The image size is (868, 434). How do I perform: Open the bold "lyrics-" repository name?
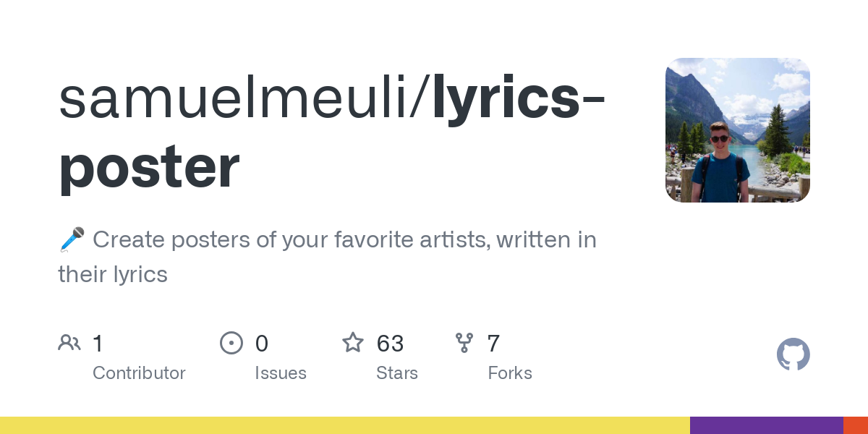(x=519, y=99)
